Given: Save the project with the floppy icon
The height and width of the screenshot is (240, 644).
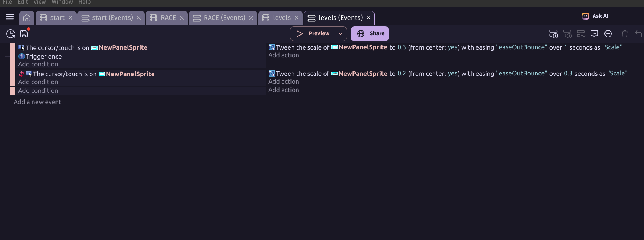Looking at the screenshot, I should pos(24,34).
